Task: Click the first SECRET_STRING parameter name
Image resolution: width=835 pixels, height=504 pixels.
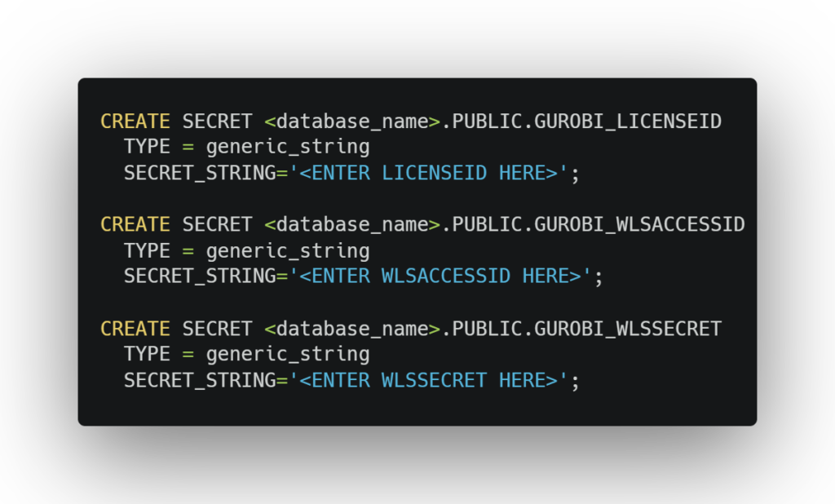Action: pos(200,173)
